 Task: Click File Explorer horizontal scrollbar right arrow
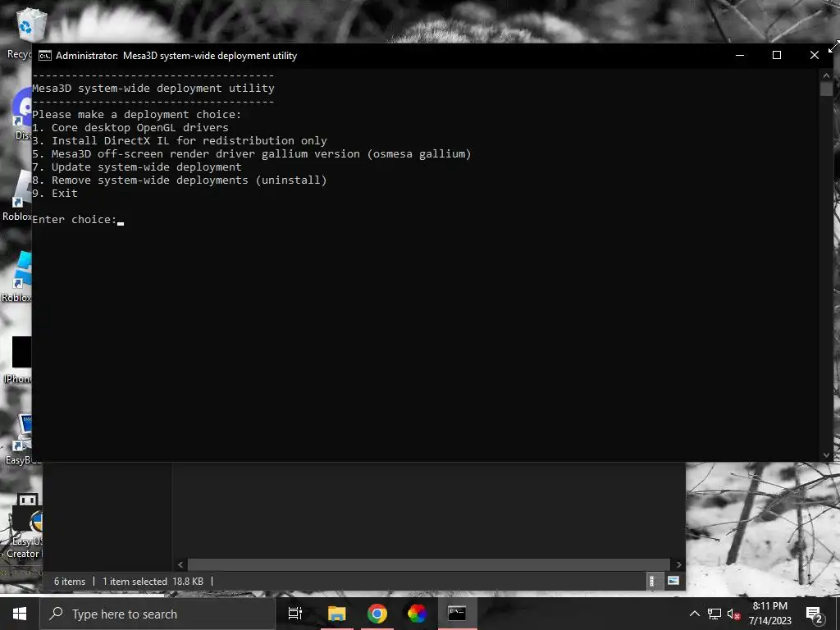678,564
